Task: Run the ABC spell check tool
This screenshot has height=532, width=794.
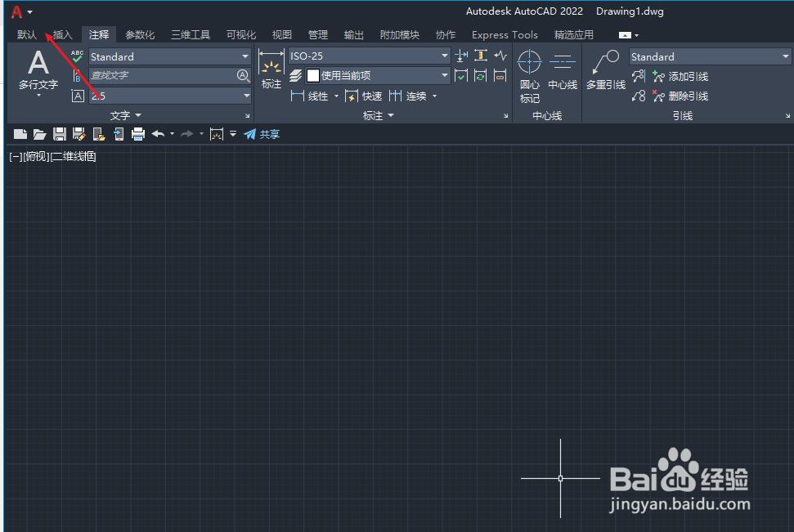Action: pyautogui.click(x=77, y=56)
